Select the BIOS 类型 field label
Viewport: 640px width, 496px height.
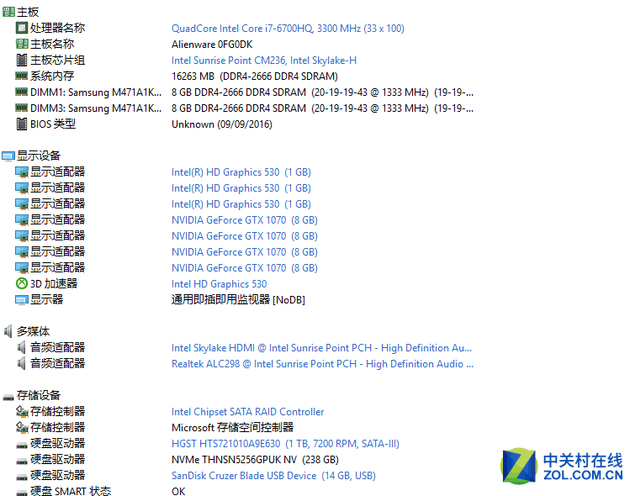pos(53,124)
